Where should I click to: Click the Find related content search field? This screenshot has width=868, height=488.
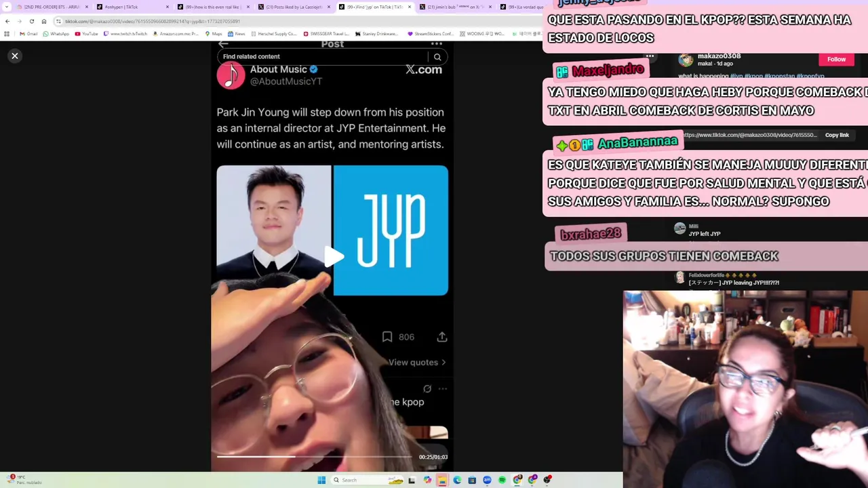[x=323, y=57]
